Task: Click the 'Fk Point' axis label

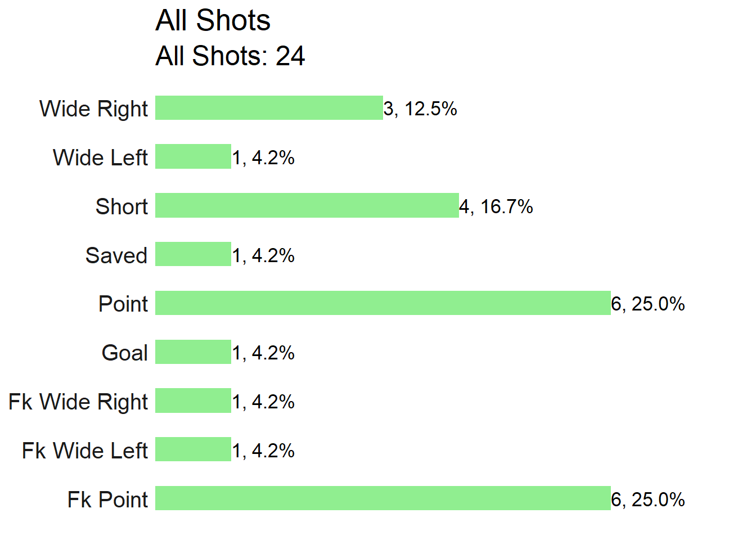Action: (107, 499)
